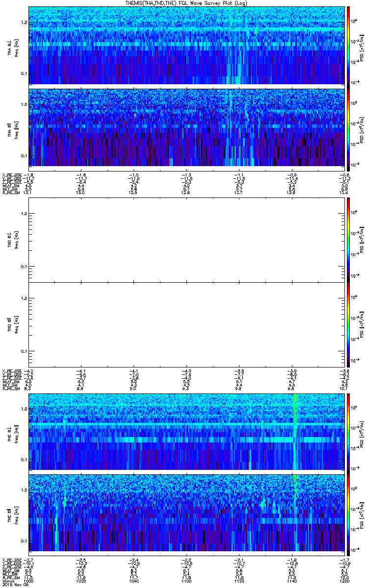Click the PSD color bar beside the THD B-parallel panel
The width and height of the screenshot is (368, 588).
point(348,324)
